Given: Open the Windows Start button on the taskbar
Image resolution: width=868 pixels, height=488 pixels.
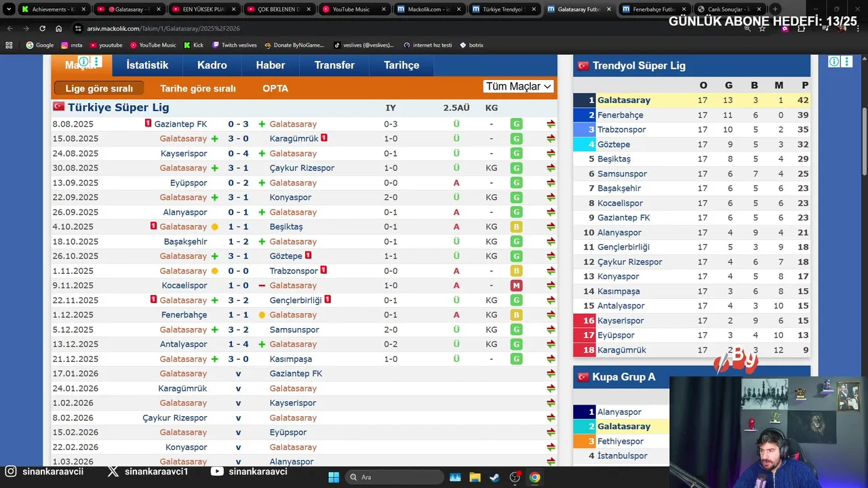Looking at the screenshot, I should 334,477.
